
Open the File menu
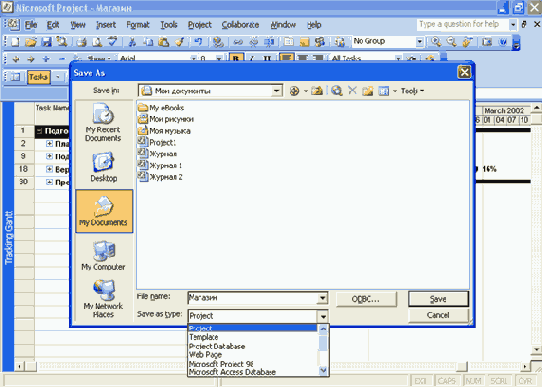click(31, 25)
